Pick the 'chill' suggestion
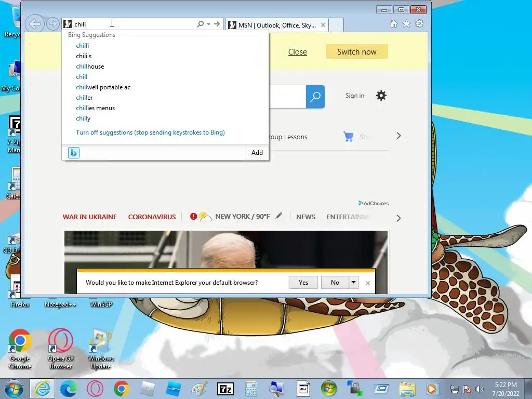 [82, 77]
